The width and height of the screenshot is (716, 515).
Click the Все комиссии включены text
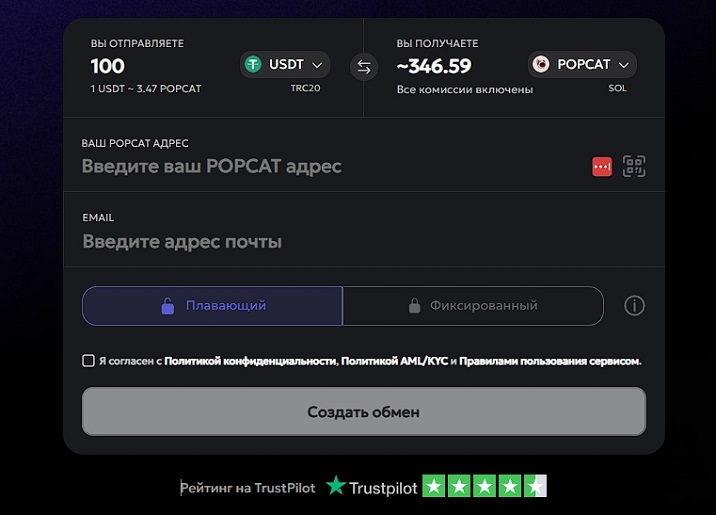[465, 89]
